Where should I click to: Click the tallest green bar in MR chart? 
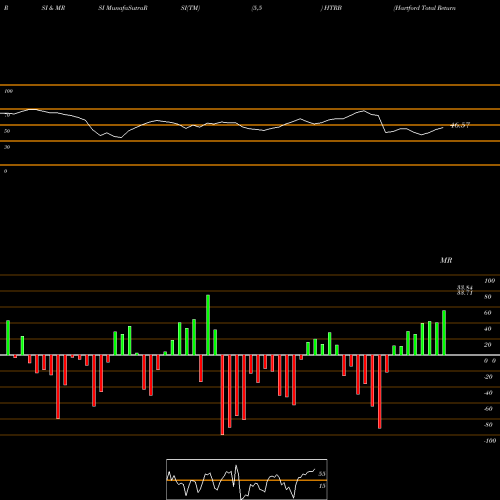click(208, 325)
